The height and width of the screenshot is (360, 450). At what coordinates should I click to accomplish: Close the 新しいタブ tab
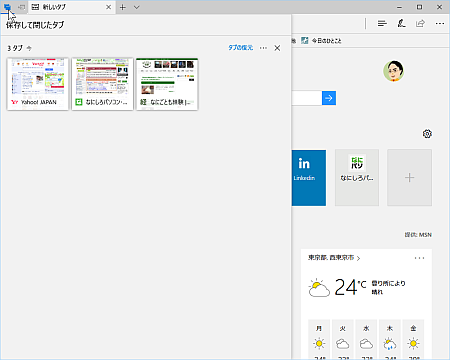pos(108,7)
